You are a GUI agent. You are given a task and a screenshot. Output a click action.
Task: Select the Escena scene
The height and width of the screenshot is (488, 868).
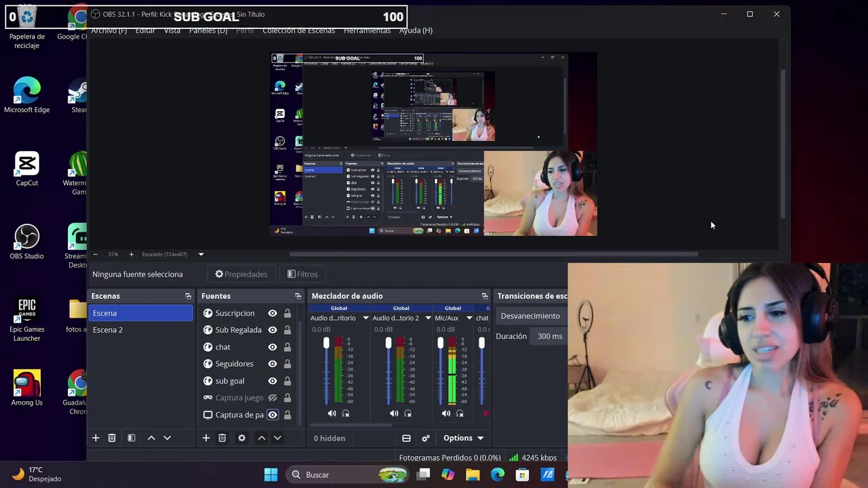click(x=140, y=313)
